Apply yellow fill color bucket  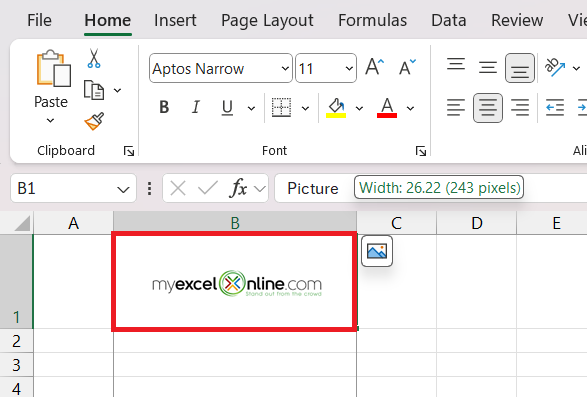(x=336, y=108)
